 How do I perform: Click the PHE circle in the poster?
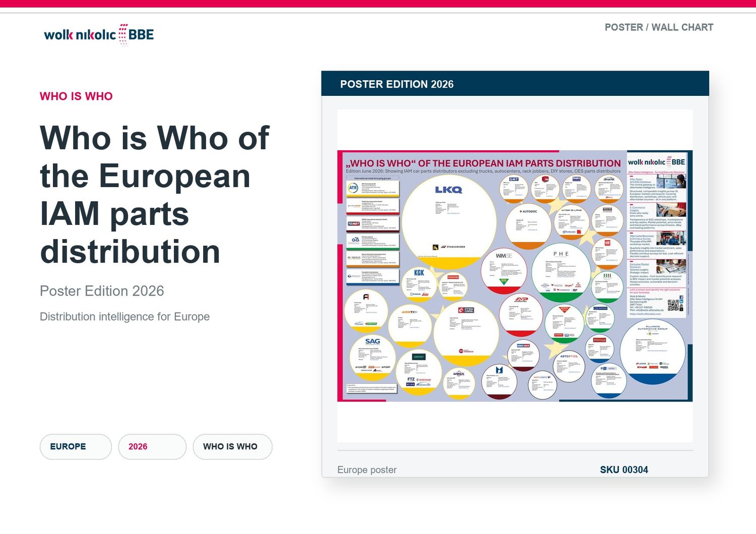(x=561, y=273)
